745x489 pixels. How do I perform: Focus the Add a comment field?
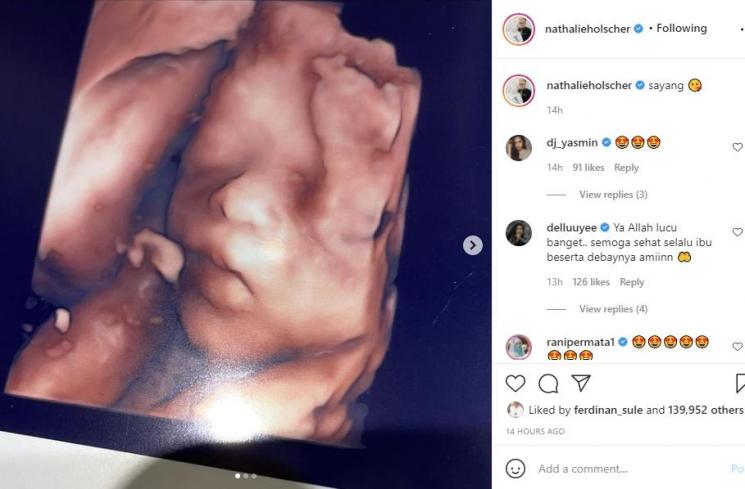click(x=627, y=469)
